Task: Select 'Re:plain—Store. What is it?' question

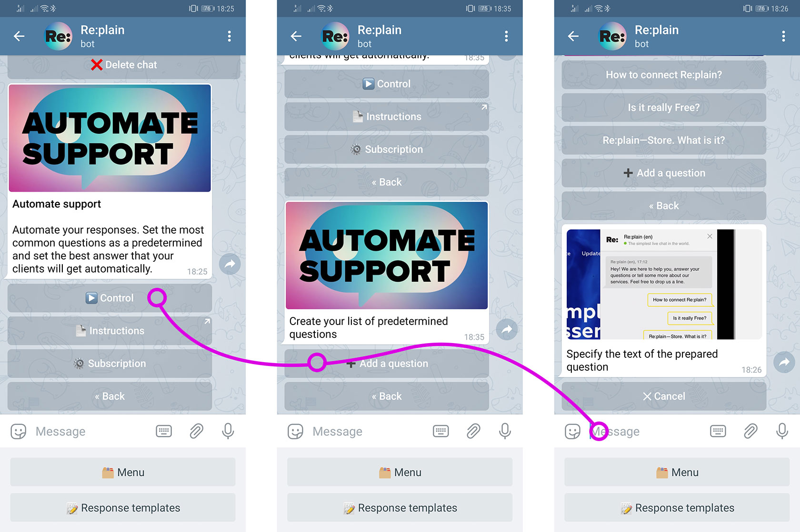Action: click(x=664, y=140)
